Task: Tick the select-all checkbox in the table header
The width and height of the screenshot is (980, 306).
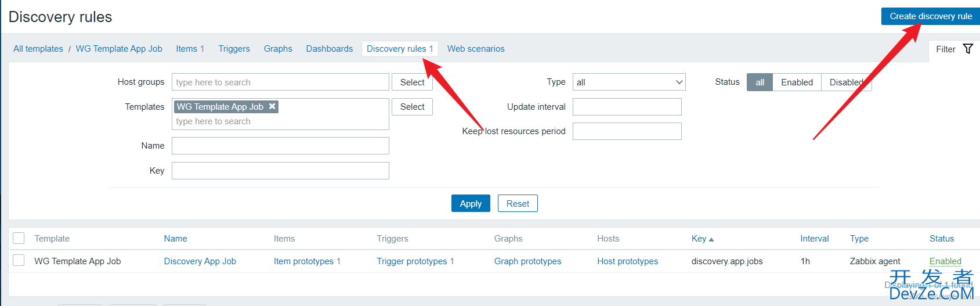Action: [19, 238]
